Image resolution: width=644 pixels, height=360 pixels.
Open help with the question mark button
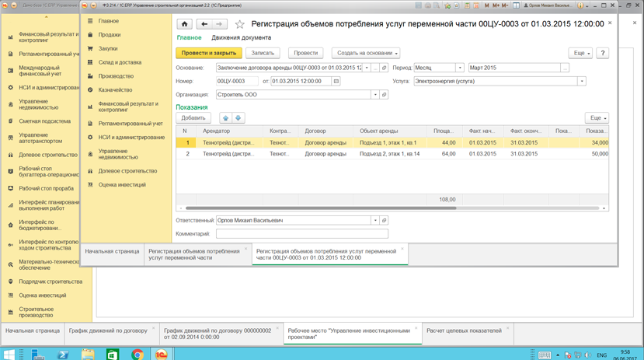coord(603,53)
